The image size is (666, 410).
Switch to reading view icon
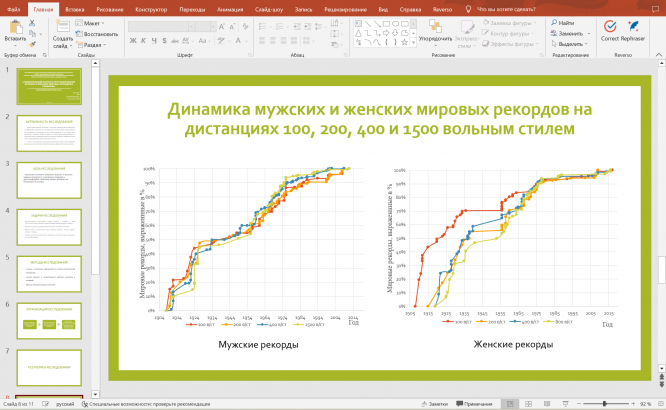[547, 404]
